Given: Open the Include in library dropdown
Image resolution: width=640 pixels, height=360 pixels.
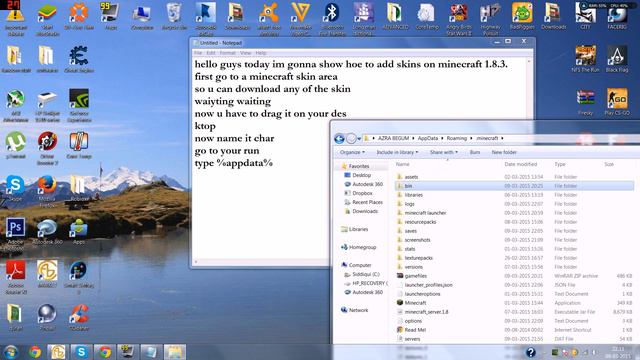Looking at the screenshot, I should pos(397,152).
